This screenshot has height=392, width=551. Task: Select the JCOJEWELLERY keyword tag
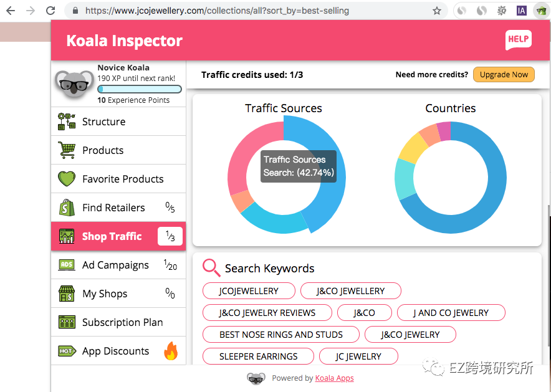click(249, 291)
